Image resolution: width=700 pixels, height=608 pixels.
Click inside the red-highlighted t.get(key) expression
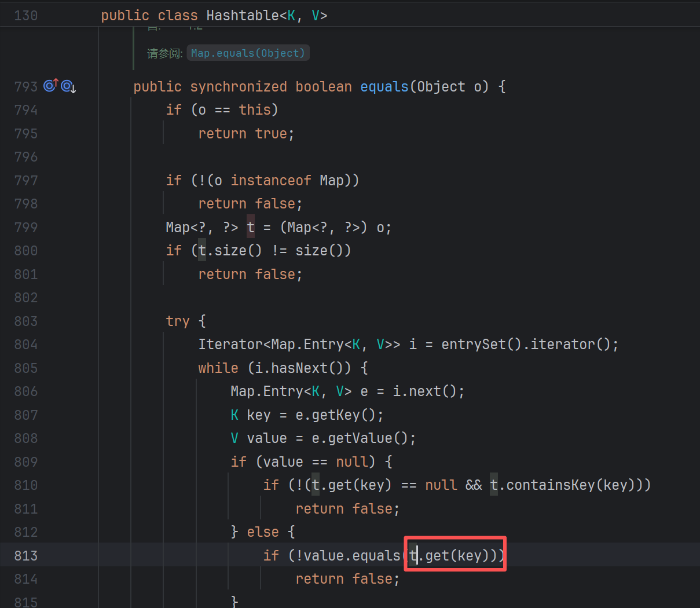[x=455, y=555]
